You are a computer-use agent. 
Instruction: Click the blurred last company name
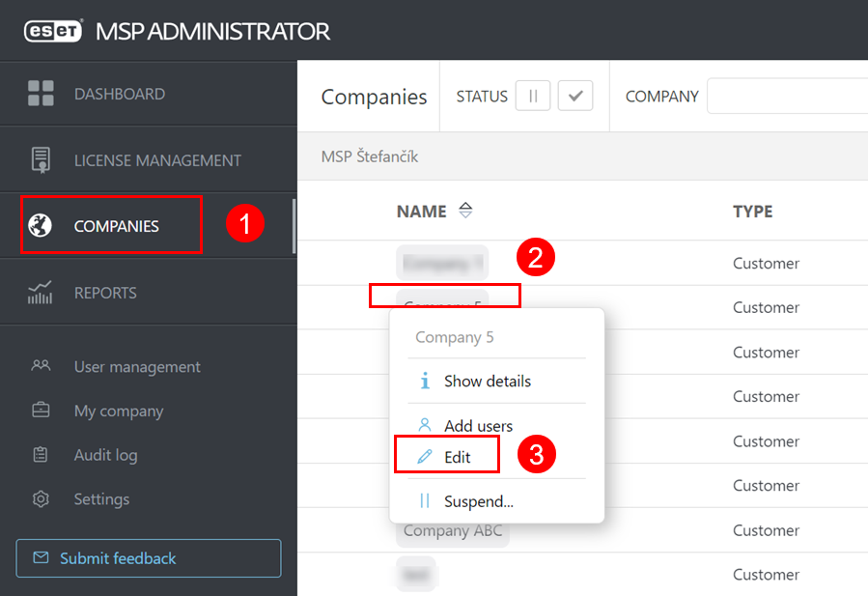pos(417,575)
